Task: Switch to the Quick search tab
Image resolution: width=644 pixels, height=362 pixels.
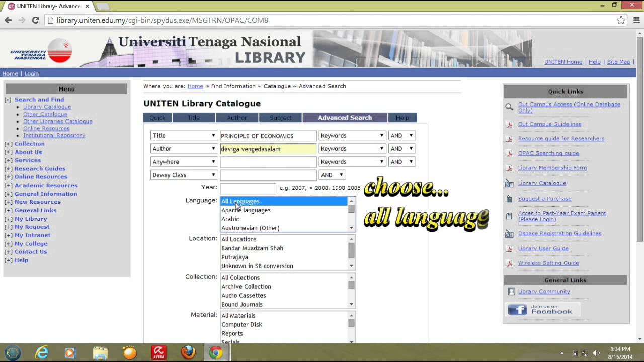Action: [x=157, y=118]
